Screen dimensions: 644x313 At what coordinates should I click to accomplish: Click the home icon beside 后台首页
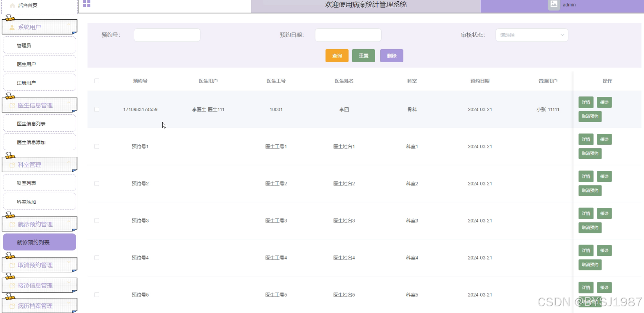click(x=12, y=5)
